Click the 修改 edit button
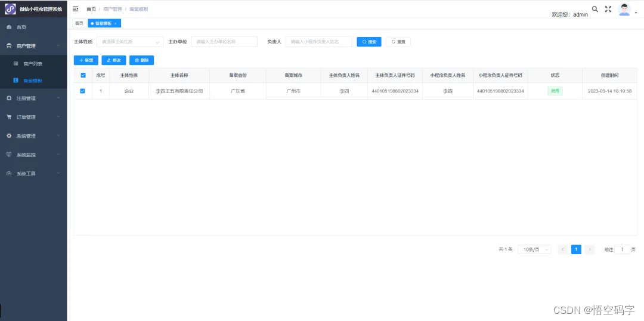This screenshot has width=644, height=321. coord(114,60)
